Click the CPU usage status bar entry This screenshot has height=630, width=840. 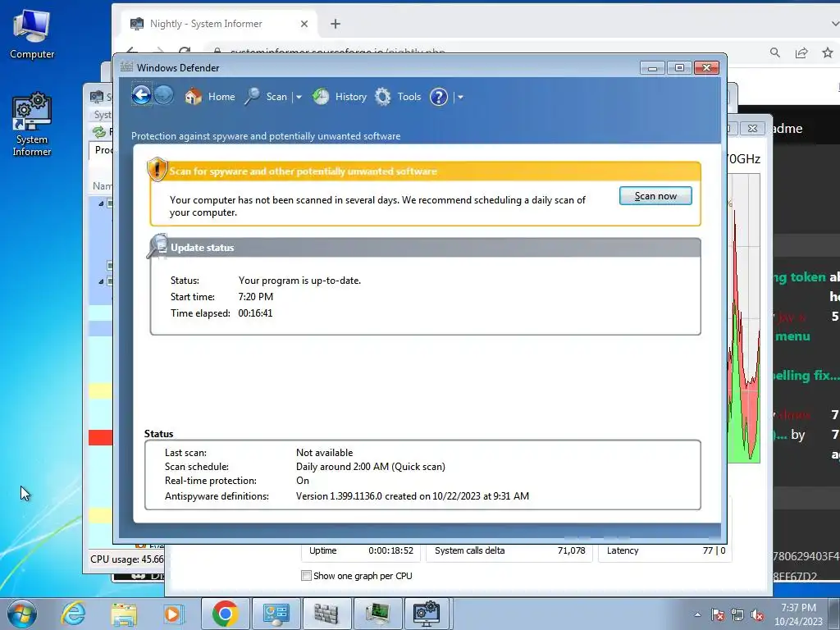[x=127, y=559]
